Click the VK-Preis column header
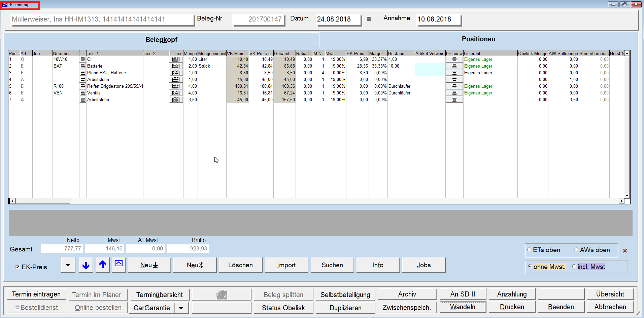 pyautogui.click(x=237, y=53)
